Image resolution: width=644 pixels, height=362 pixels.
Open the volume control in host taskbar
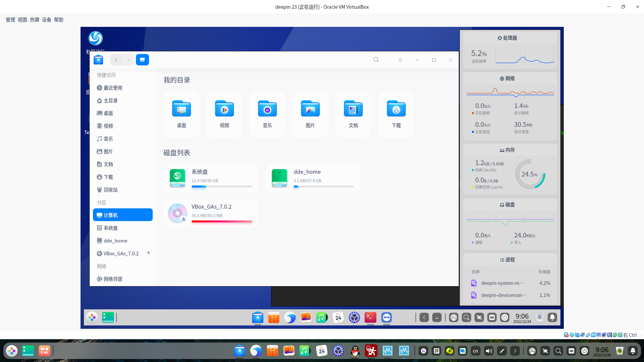489,351
